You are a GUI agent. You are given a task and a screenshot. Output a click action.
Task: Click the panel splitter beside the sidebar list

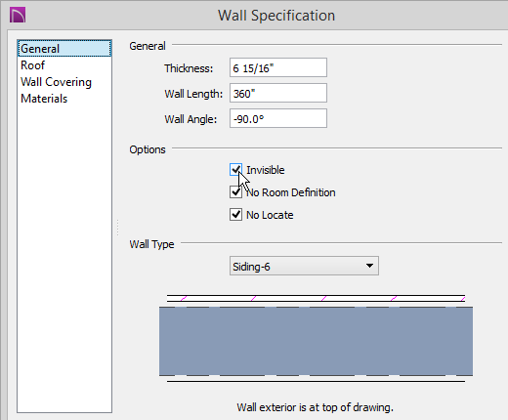[117, 228]
